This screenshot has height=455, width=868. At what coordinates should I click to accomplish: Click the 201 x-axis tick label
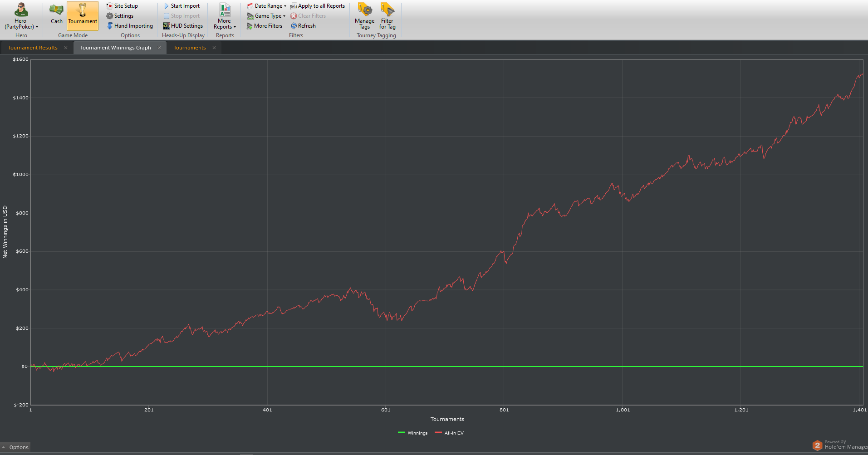coord(149,410)
